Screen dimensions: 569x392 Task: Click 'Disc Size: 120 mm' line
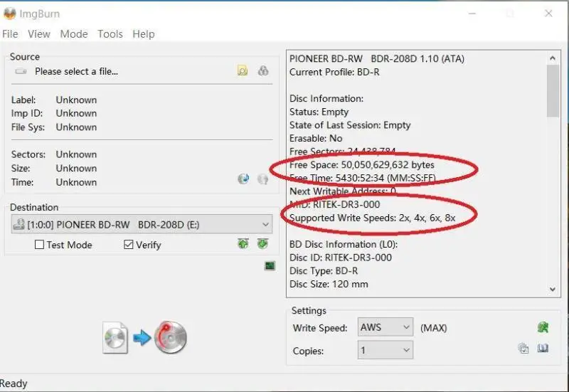pos(329,284)
